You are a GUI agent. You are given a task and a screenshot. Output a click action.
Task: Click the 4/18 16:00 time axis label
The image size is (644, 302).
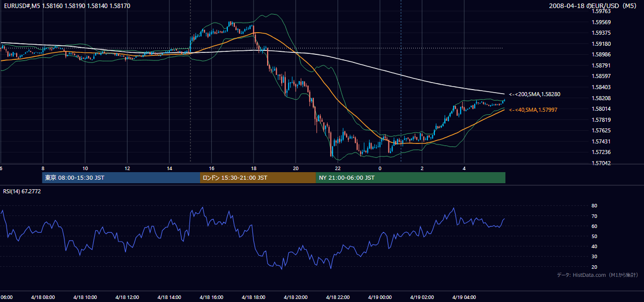tap(211, 297)
